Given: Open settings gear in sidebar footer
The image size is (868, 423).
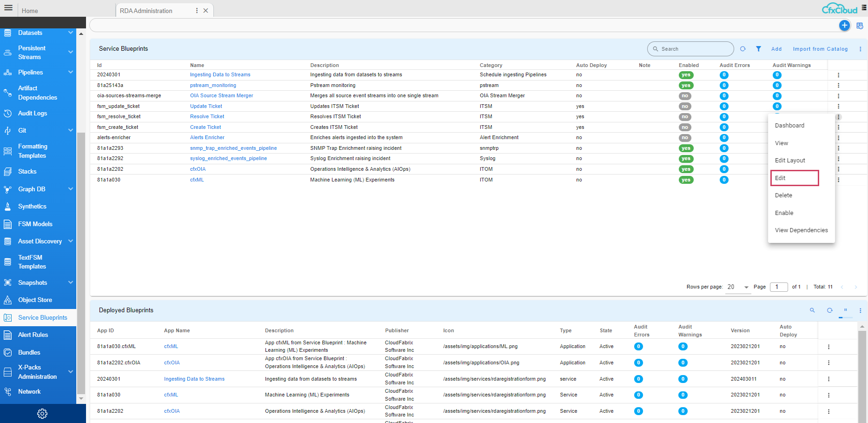Looking at the screenshot, I should (x=42, y=414).
